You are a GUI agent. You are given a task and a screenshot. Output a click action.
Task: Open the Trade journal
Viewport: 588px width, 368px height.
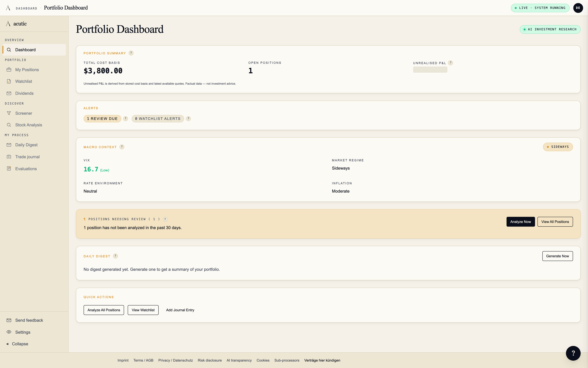click(x=34, y=157)
